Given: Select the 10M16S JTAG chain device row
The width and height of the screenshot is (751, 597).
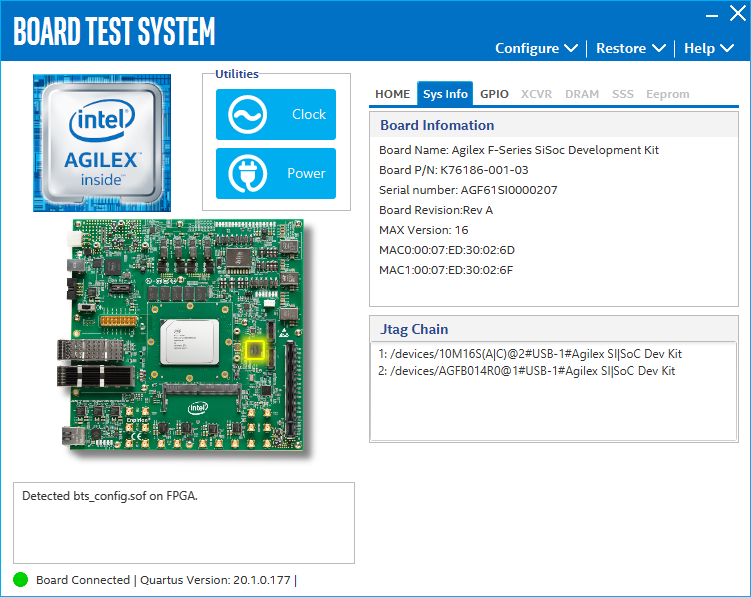Looking at the screenshot, I should (x=530, y=354).
